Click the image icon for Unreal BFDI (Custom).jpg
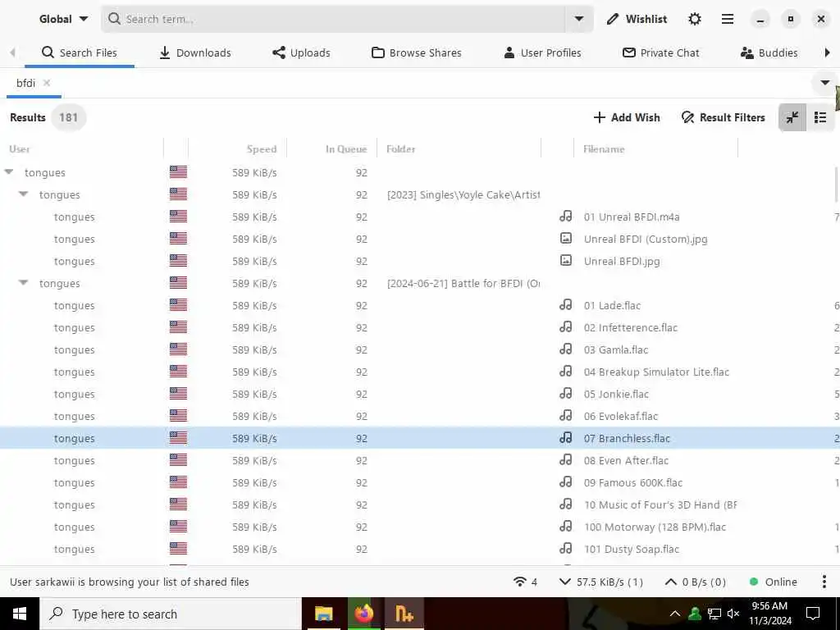840x630 pixels. 566,238
